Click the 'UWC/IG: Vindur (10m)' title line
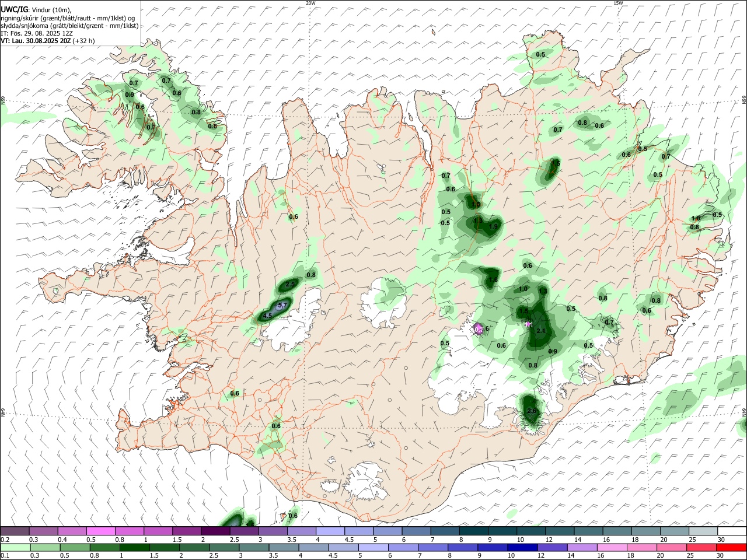Image resolution: width=747 pixels, height=560 pixels. (36, 10)
